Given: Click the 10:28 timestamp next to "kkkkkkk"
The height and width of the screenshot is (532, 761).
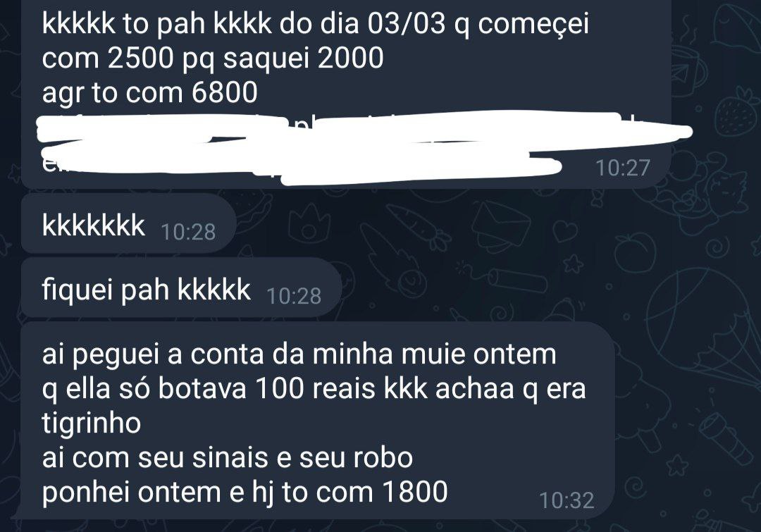Looking at the screenshot, I should pos(188,232).
